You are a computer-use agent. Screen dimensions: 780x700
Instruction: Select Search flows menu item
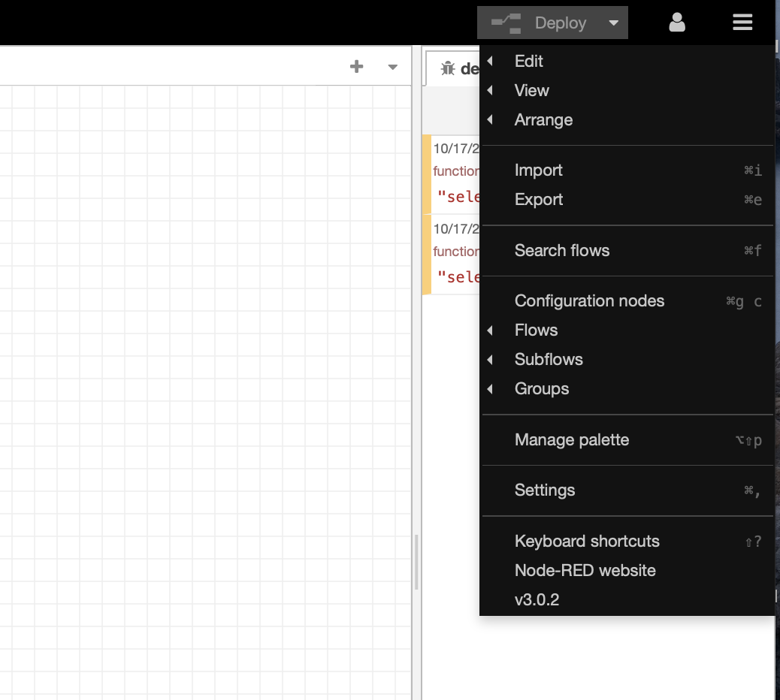pyautogui.click(x=627, y=251)
